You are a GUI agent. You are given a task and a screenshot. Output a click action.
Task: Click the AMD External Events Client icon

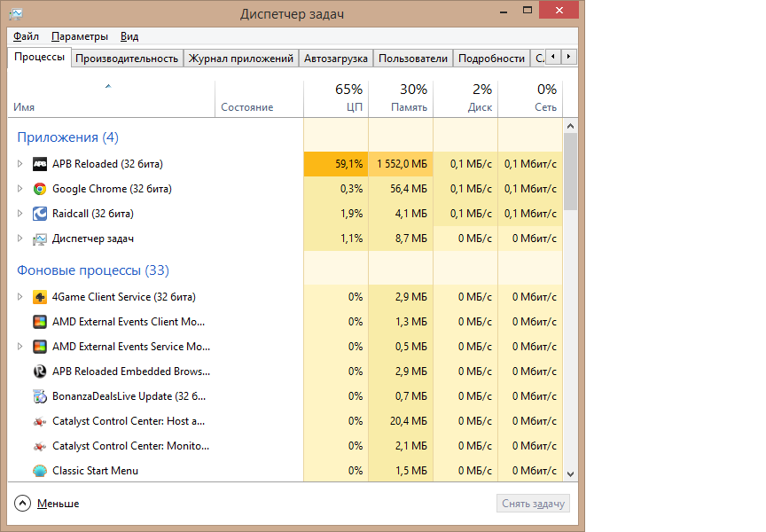(40, 322)
